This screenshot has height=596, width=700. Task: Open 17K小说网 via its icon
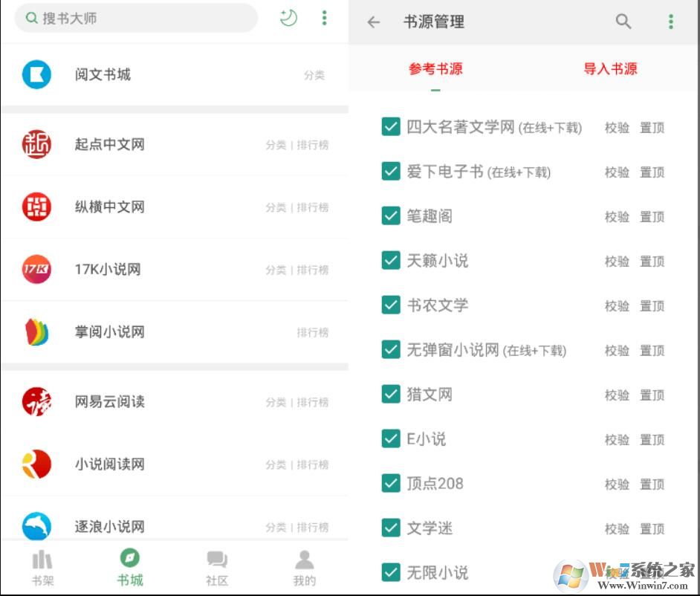[x=37, y=270]
